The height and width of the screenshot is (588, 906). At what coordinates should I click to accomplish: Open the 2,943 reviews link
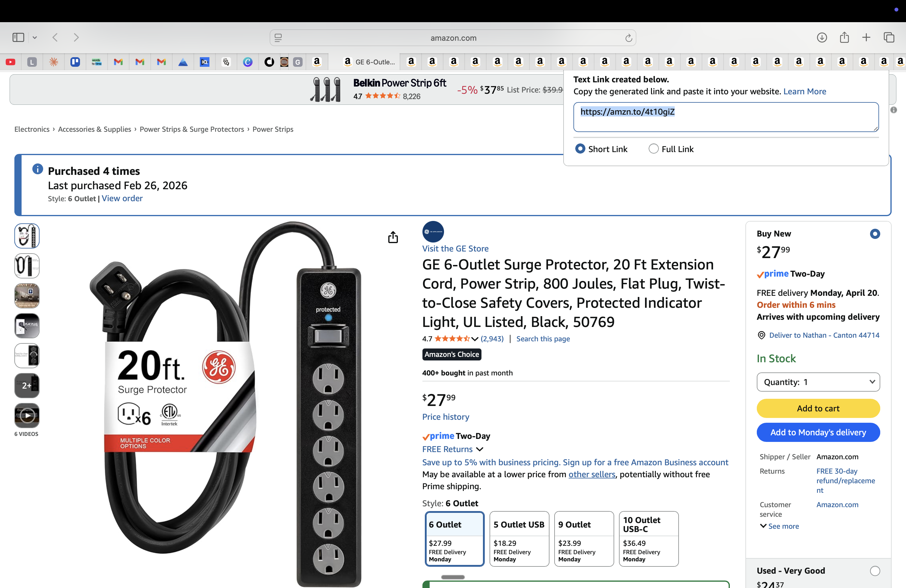(492, 339)
